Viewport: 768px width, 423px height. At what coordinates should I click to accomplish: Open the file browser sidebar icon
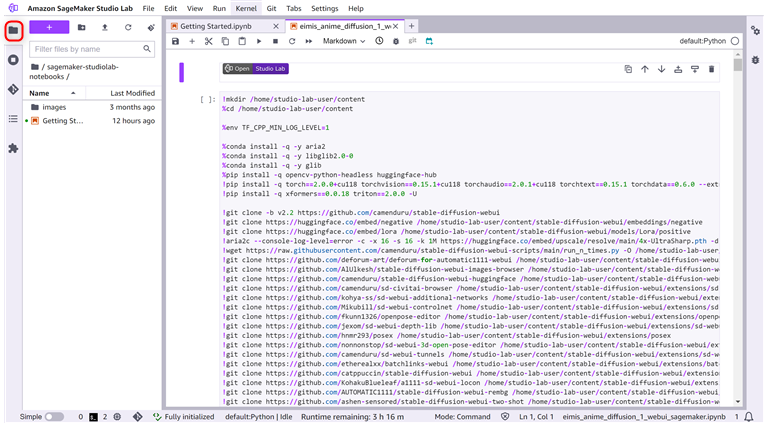click(x=13, y=30)
